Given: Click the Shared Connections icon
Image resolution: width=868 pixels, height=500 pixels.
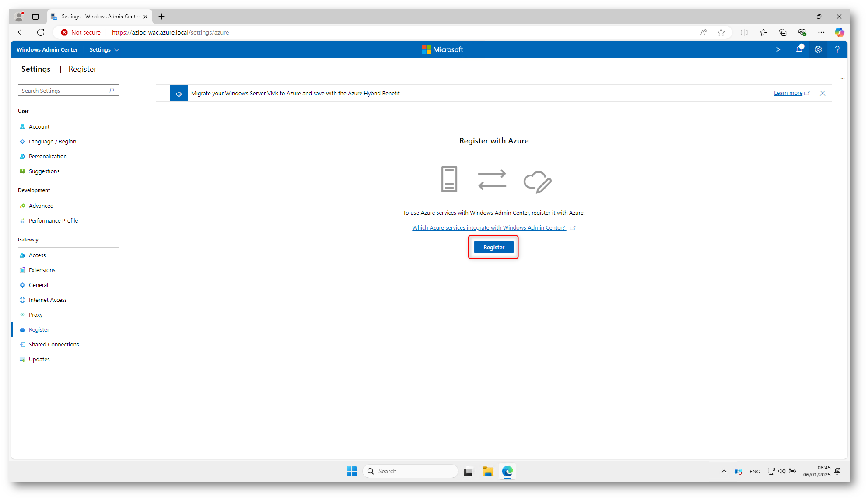Looking at the screenshot, I should [x=22, y=345].
